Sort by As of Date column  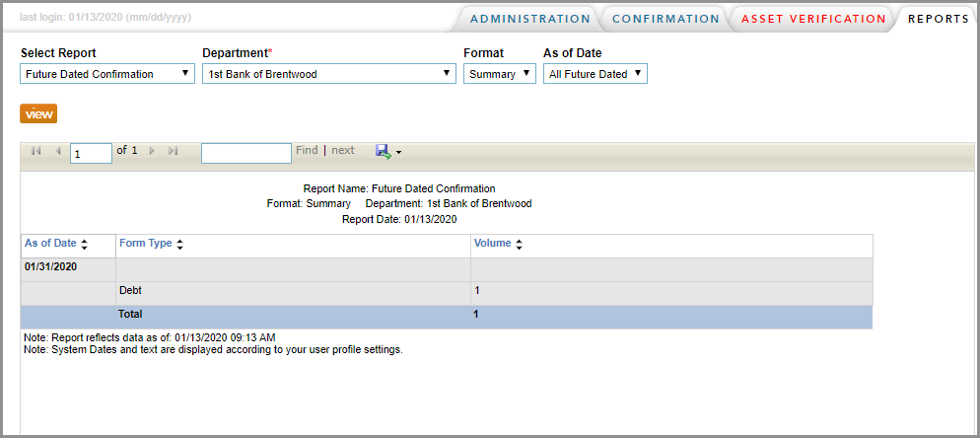84,244
